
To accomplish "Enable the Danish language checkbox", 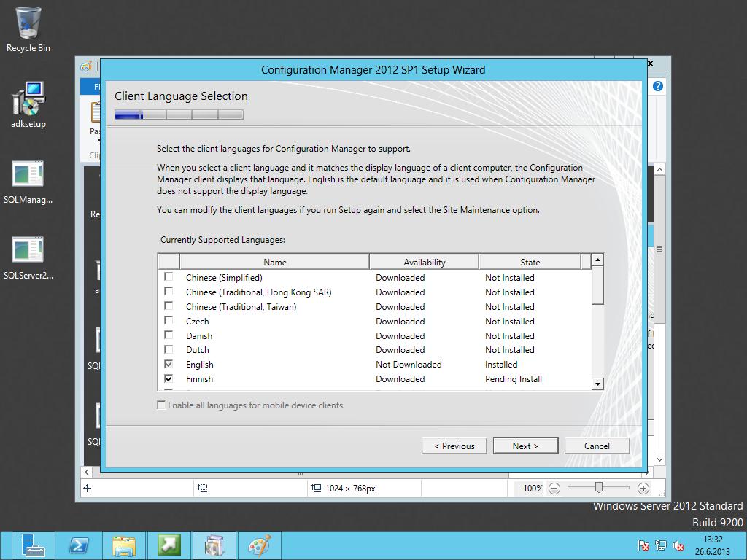I will (169, 335).
